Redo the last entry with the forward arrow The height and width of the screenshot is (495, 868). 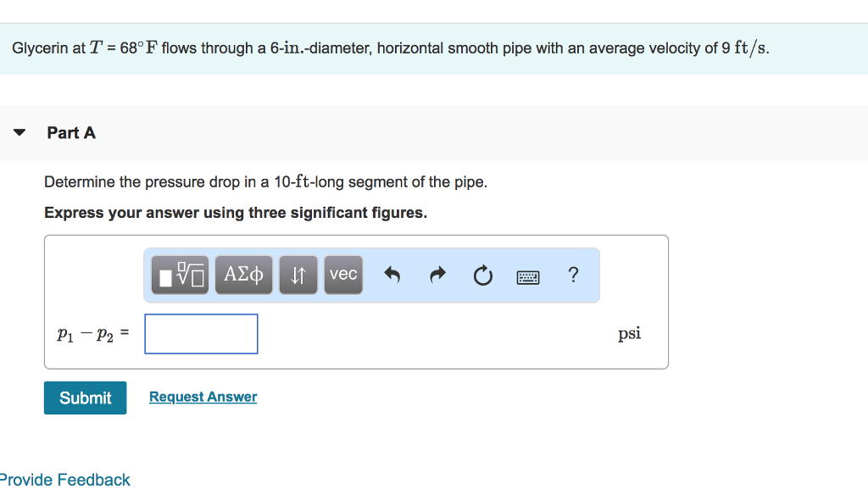coord(437,274)
